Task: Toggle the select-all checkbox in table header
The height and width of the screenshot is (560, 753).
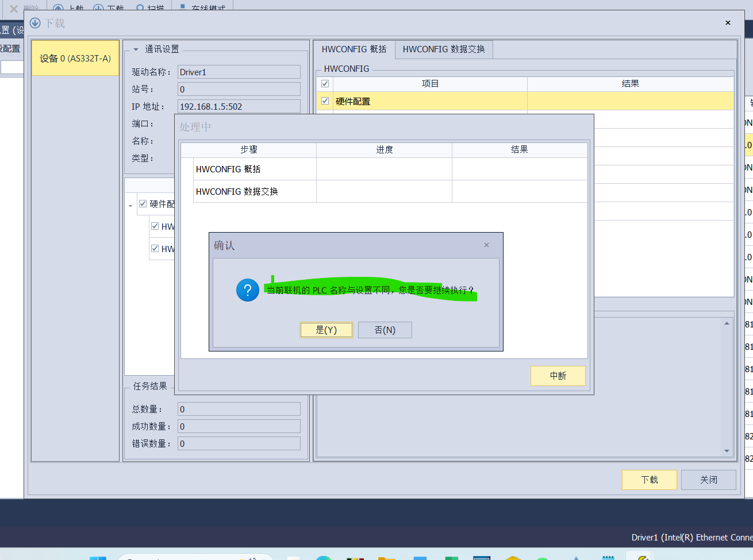Action: [325, 83]
